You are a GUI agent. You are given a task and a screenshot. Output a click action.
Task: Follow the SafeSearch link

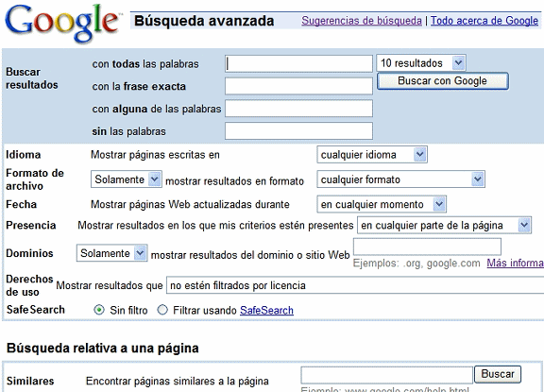click(266, 310)
